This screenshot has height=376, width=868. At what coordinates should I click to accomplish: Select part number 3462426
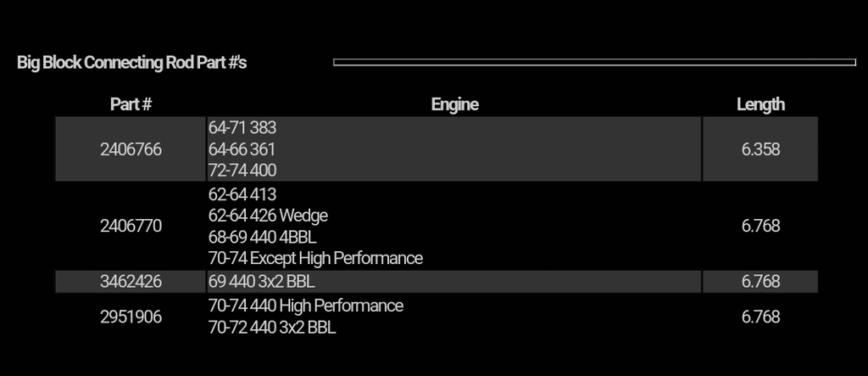click(x=131, y=282)
